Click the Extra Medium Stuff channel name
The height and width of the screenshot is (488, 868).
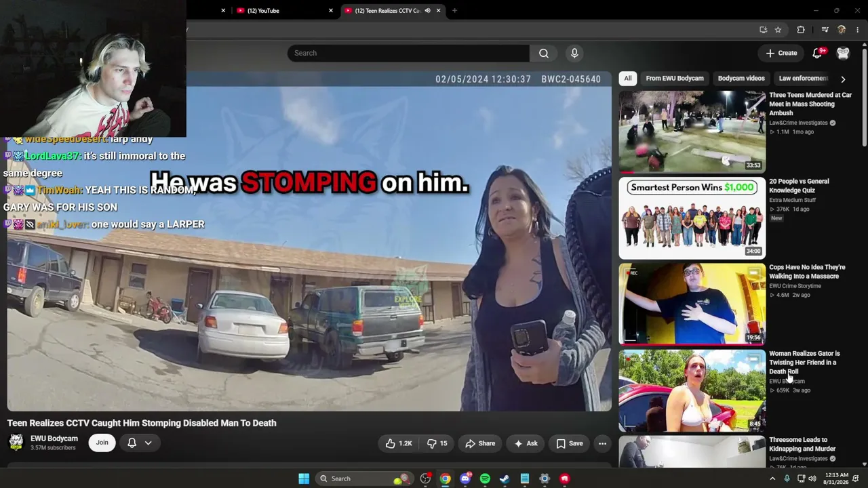coord(792,201)
